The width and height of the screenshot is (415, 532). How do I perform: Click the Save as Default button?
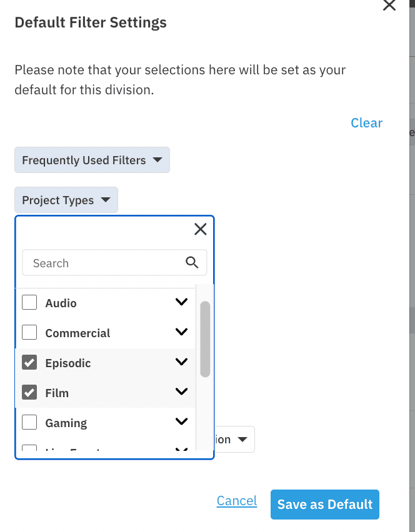tap(324, 504)
